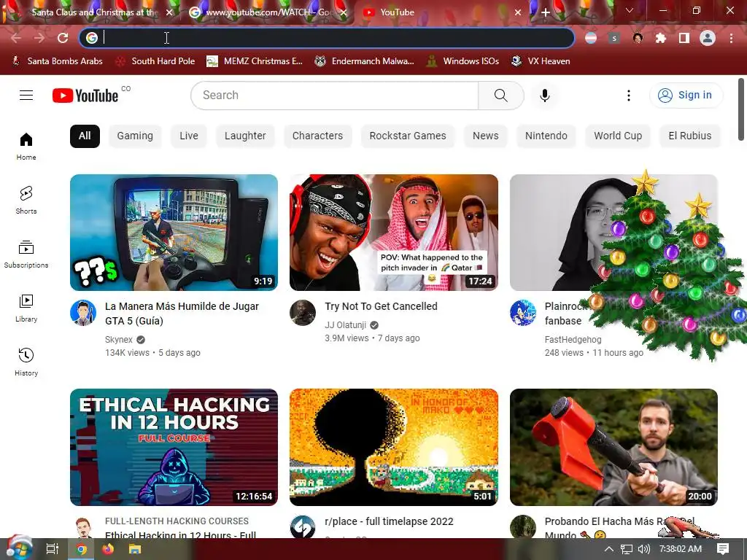Click the YouTube logo
Screen dimensions: 747x560
tap(85, 96)
